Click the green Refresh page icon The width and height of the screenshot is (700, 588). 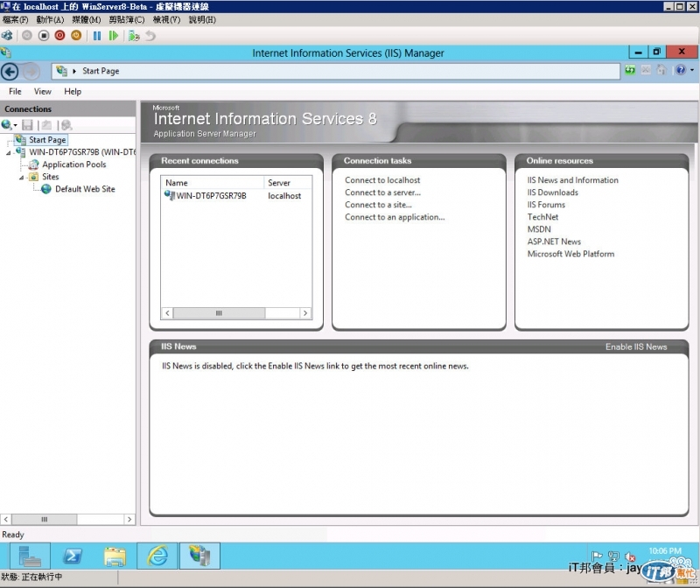[x=630, y=70]
